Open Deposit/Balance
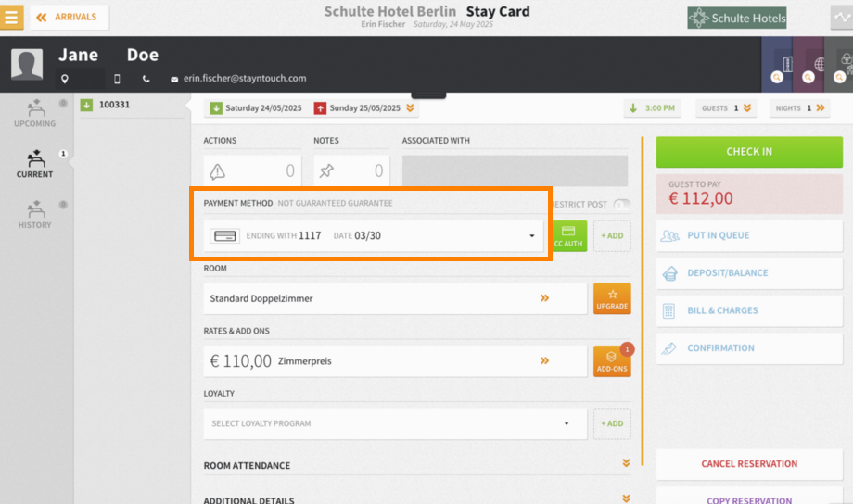 (x=749, y=273)
